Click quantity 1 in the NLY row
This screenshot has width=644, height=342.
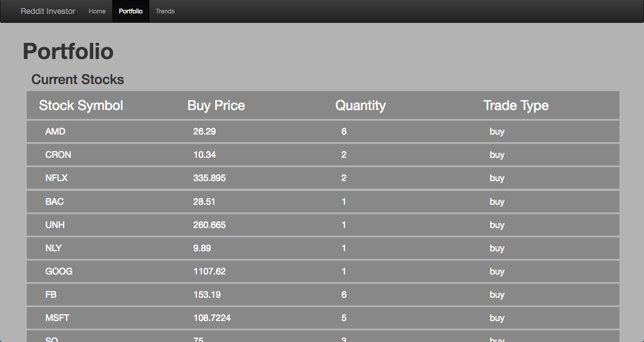(344, 248)
